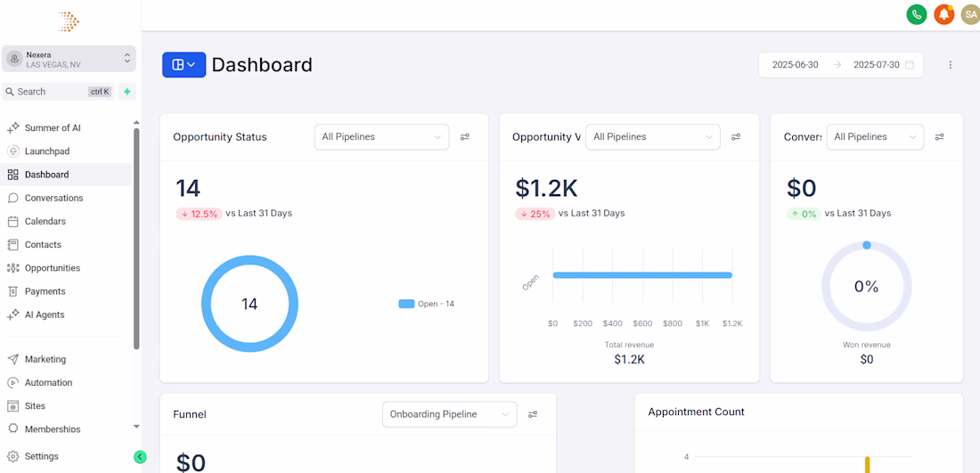The height and width of the screenshot is (473, 980).
Task: Open the dashboard three-dot options menu
Action: tap(951, 65)
